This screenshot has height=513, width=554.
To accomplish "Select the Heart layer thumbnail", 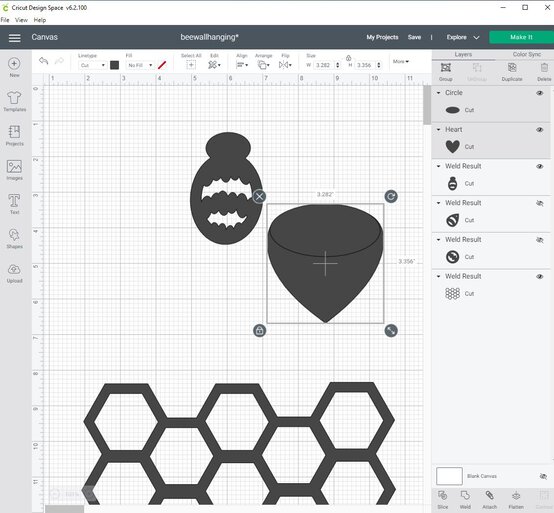I will click(x=453, y=147).
